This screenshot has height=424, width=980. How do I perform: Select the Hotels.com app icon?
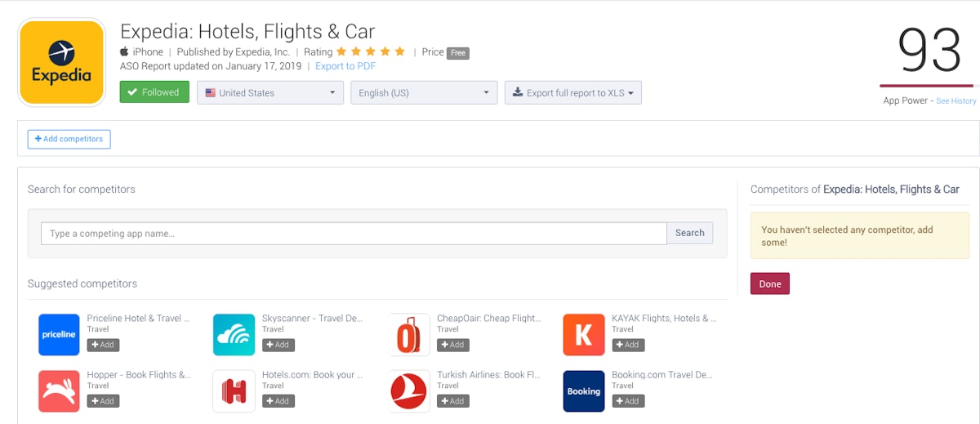[x=234, y=391]
